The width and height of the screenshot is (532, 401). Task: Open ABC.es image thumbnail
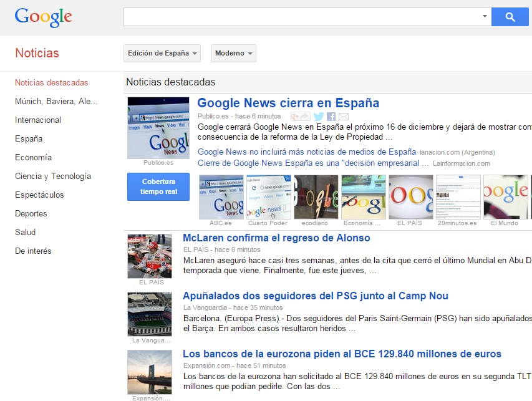pos(221,197)
